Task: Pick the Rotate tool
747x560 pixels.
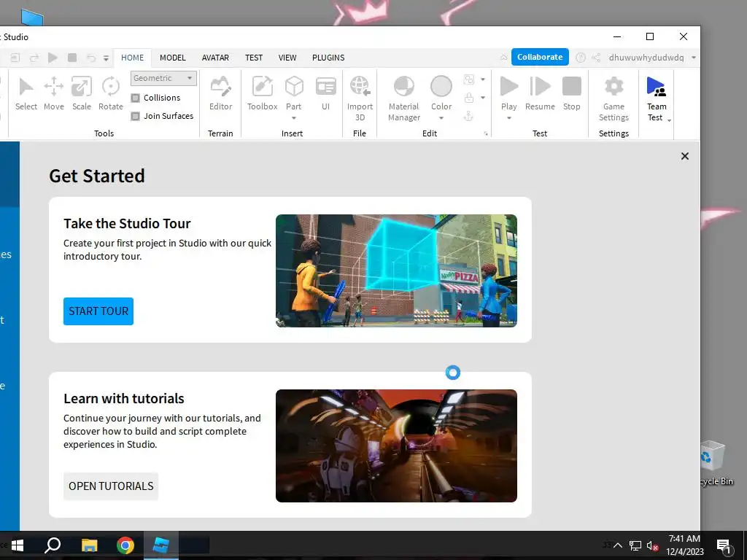Action: point(111,94)
